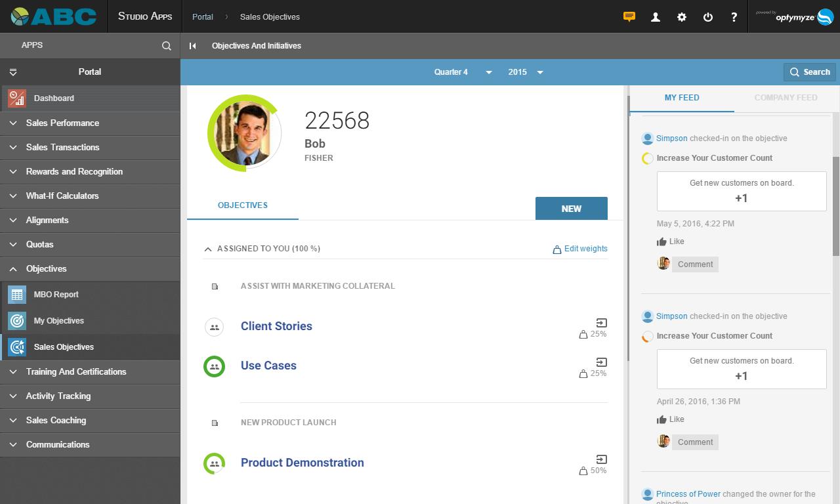Click the user profile icon in header
The width and height of the screenshot is (840, 504).
(655, 17)
